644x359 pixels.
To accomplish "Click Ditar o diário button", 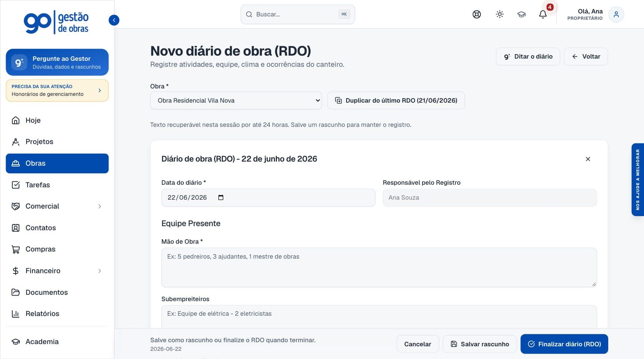I will (x=528, y=56).
